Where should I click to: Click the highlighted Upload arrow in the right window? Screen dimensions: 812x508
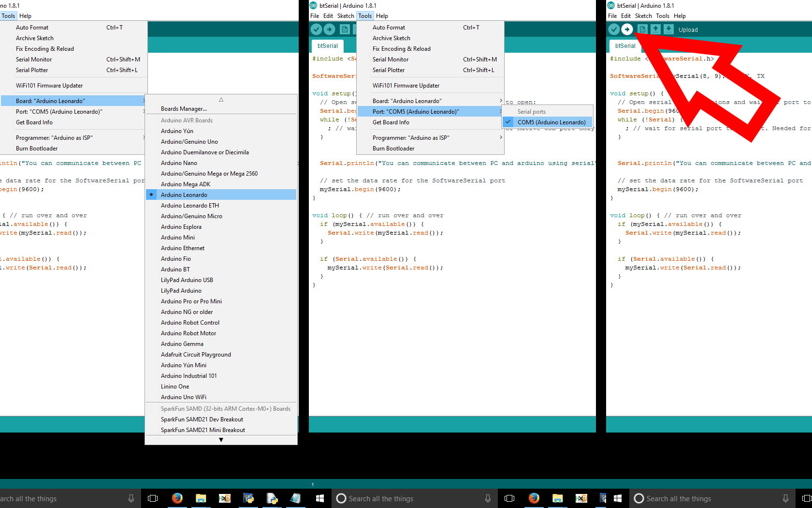[627, 30]
